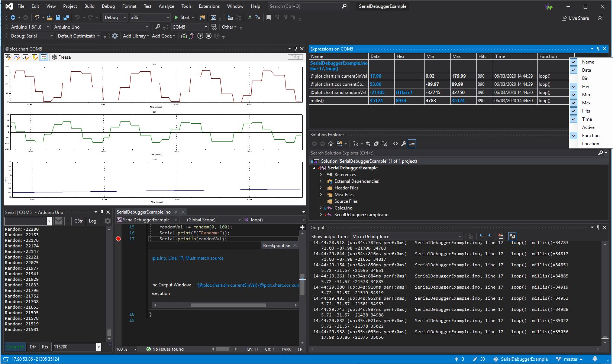This screenshot has width=613, height=364.
Task: Open the Analyze menu
Action: tap(166, 6)
